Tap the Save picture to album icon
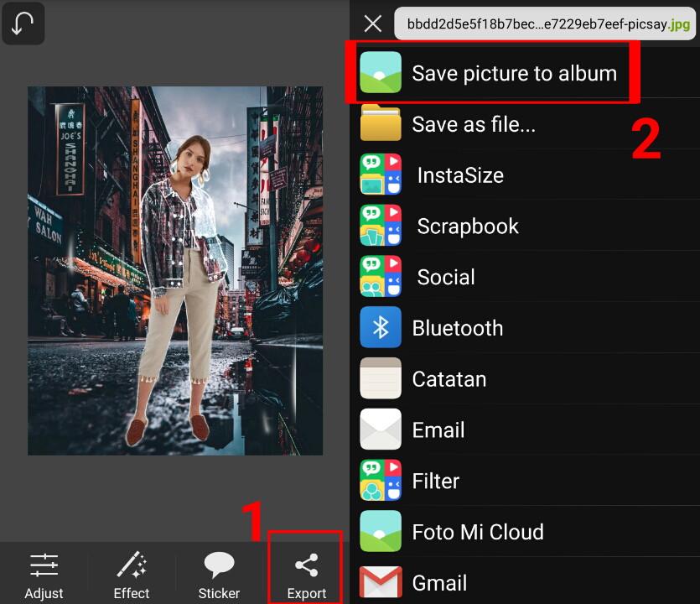Viewport: 700px width, 604px height. (381, 72)
